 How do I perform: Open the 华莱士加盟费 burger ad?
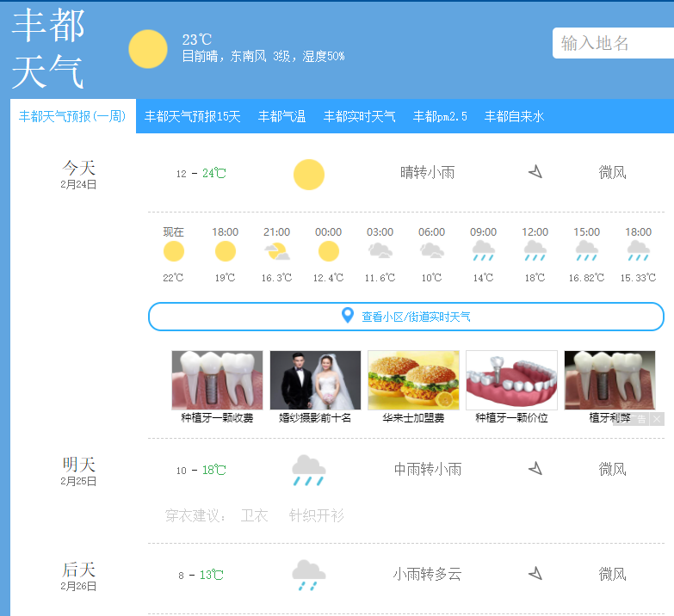coord(413,380)
